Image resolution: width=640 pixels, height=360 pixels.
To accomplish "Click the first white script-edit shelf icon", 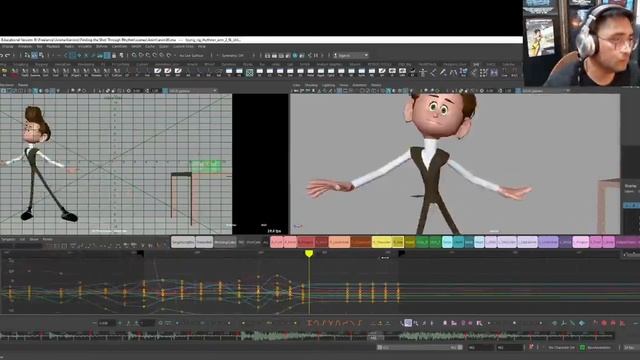I will [x=158, y=72].
